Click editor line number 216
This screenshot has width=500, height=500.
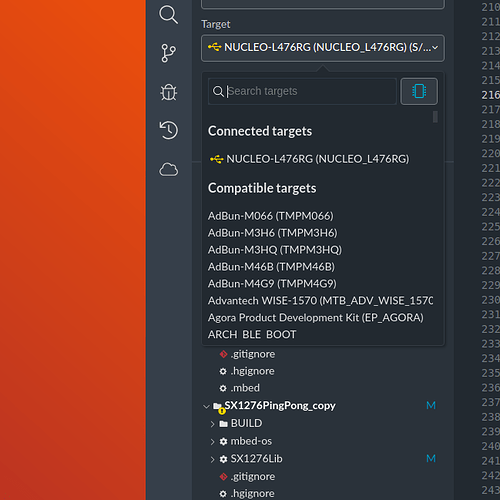(x=491, y=95)
